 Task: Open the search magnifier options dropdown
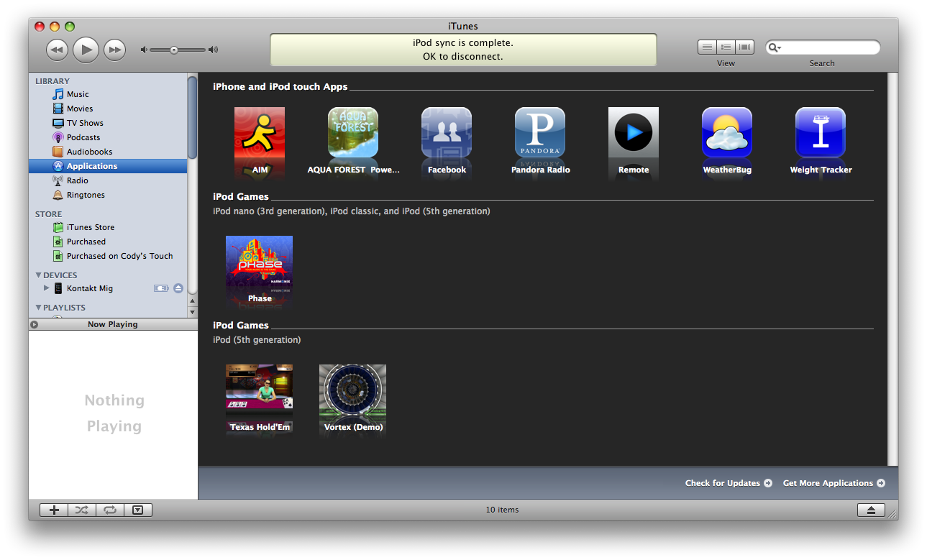[775, 47]
